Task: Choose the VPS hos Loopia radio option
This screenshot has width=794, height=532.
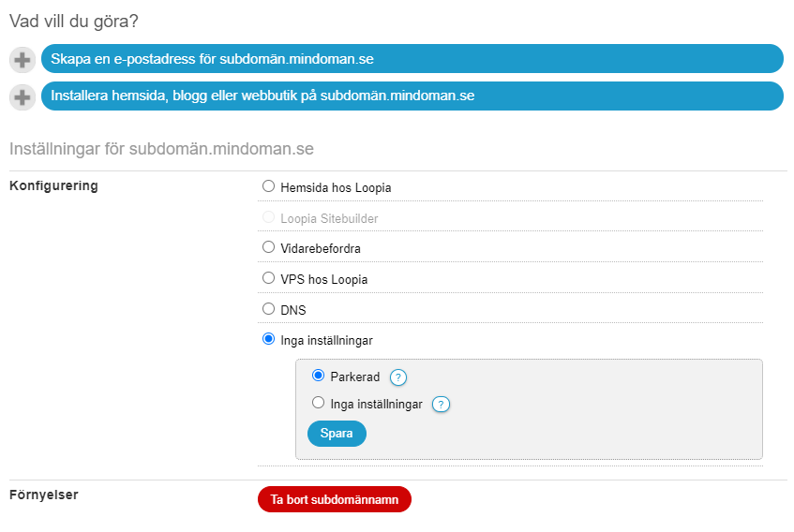Action: pyautogui.click(x=268, y=277)
